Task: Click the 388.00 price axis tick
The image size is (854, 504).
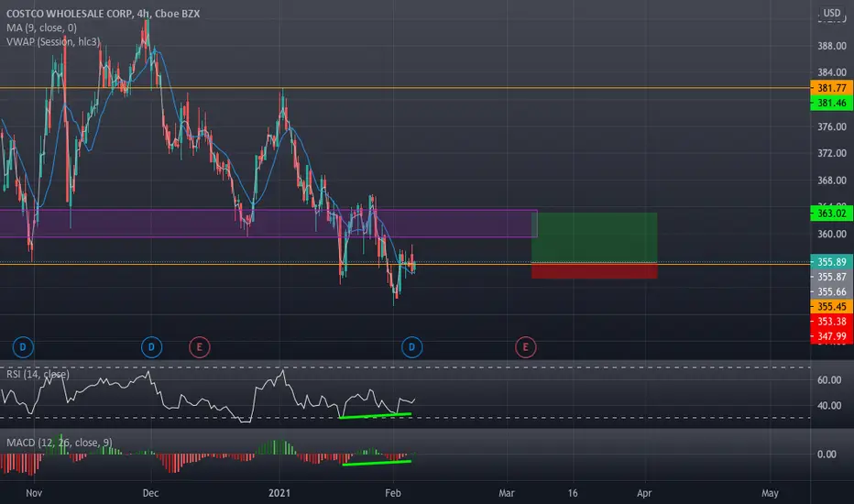Action: pos(832,47)
